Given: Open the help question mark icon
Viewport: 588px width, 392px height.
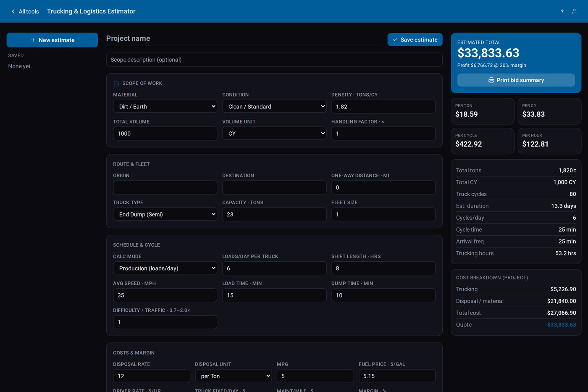Looking at the screenshot, I should tap(562, 11).
